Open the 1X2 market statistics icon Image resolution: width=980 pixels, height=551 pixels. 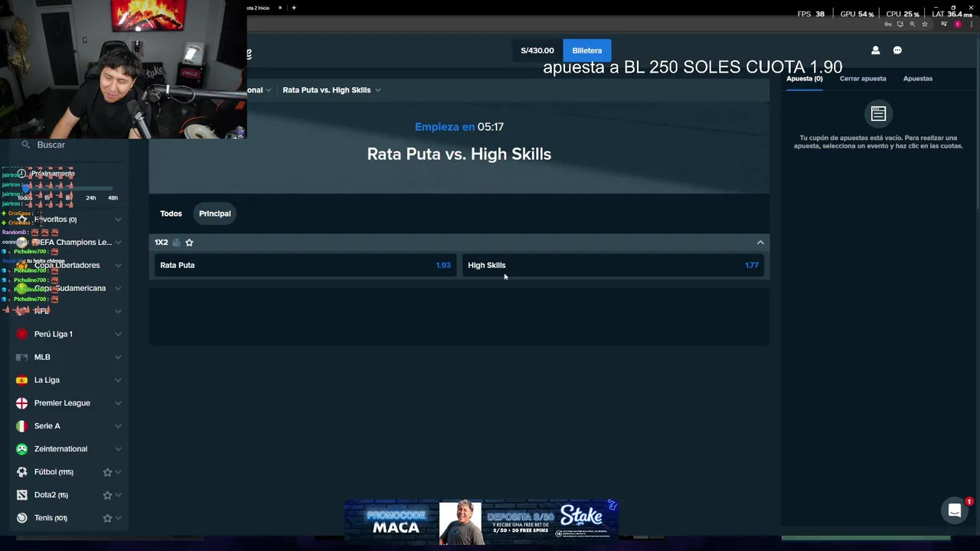pos(176,243)
